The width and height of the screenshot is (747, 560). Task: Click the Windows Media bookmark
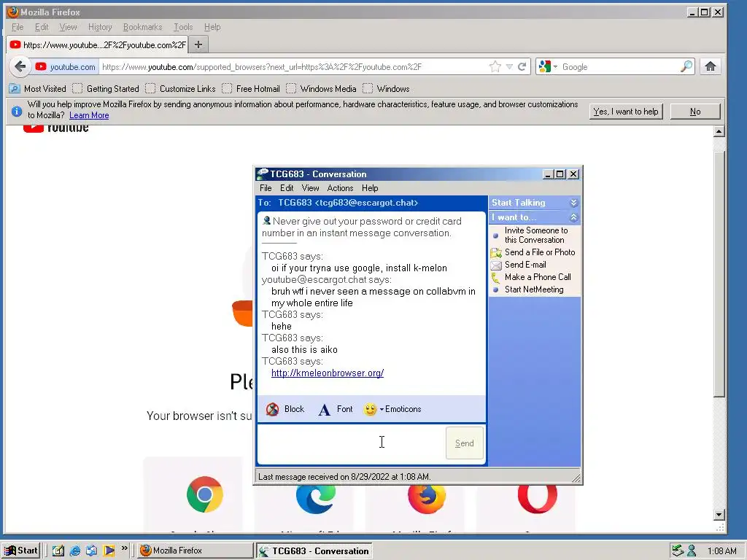click(322, 88)
